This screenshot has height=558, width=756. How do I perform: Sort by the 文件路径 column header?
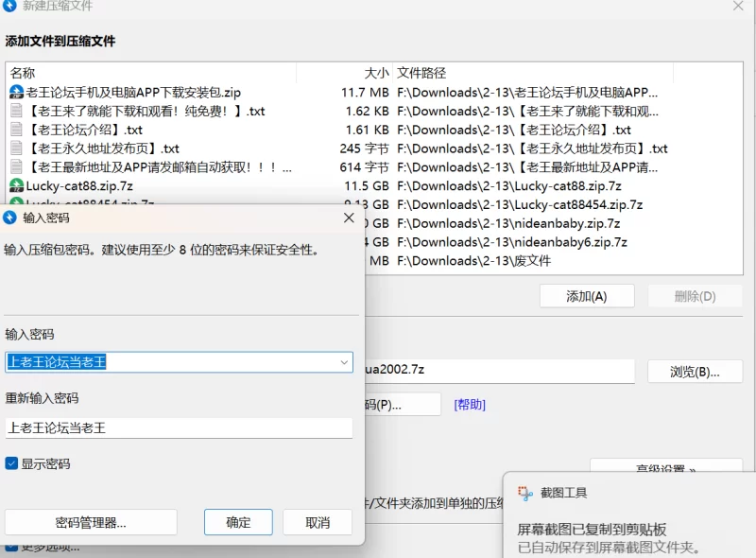(x=533, y=73)
